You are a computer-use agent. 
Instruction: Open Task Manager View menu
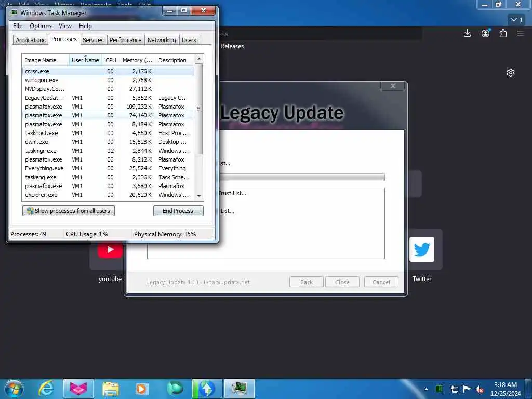tap(65, 26)
